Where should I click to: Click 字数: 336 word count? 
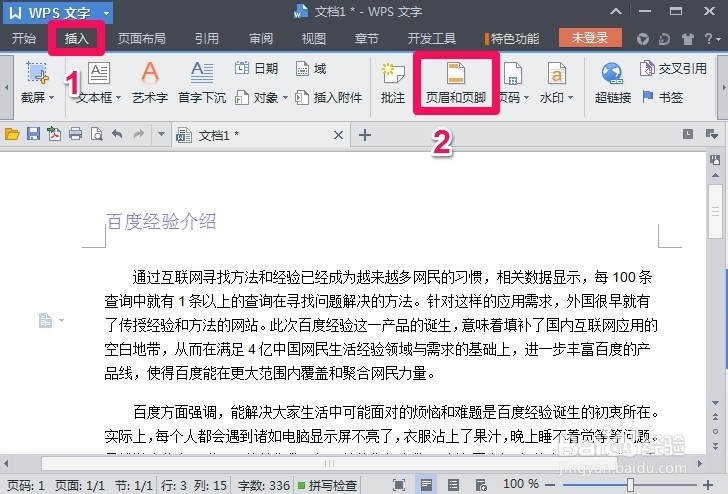(x=264, y=486)
